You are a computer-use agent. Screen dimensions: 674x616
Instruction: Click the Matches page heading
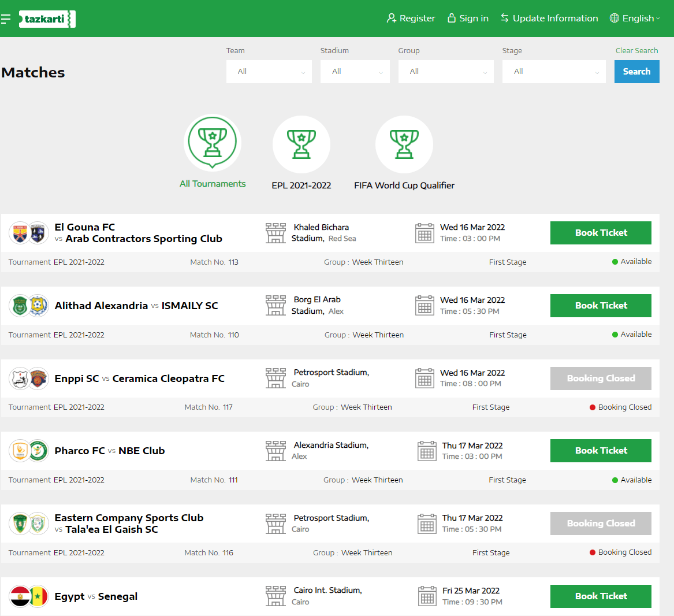(x=33, y=72)
